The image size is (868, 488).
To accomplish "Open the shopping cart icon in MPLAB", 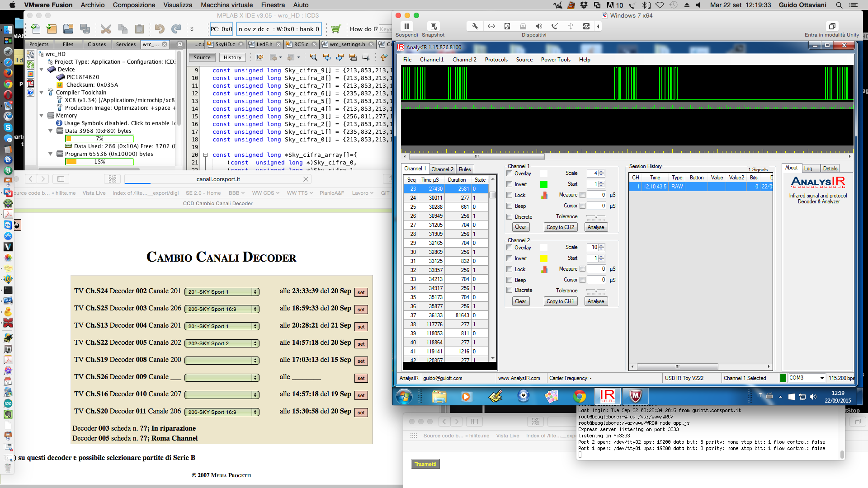I will [x=335, y=29].
